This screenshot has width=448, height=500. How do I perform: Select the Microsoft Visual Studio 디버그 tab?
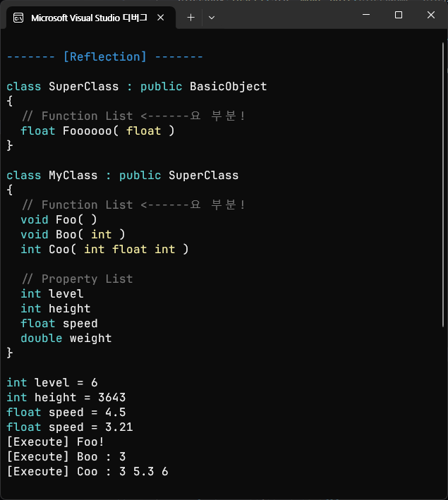[x=88, y=18]
